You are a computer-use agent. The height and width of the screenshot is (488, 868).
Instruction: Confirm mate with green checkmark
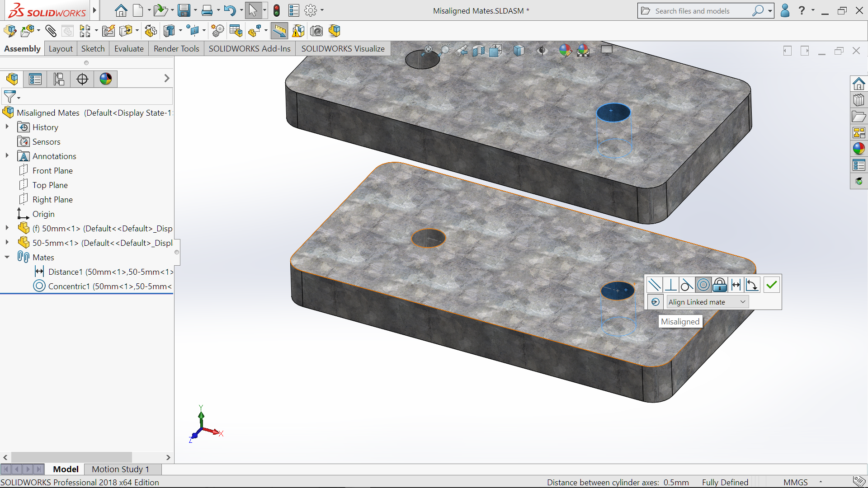(771, 285)
